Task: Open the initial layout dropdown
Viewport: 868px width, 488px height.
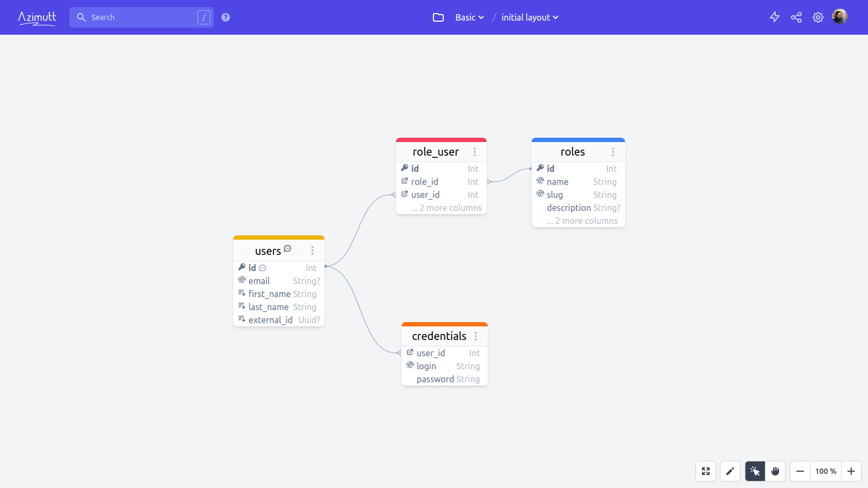Action: 529,17
